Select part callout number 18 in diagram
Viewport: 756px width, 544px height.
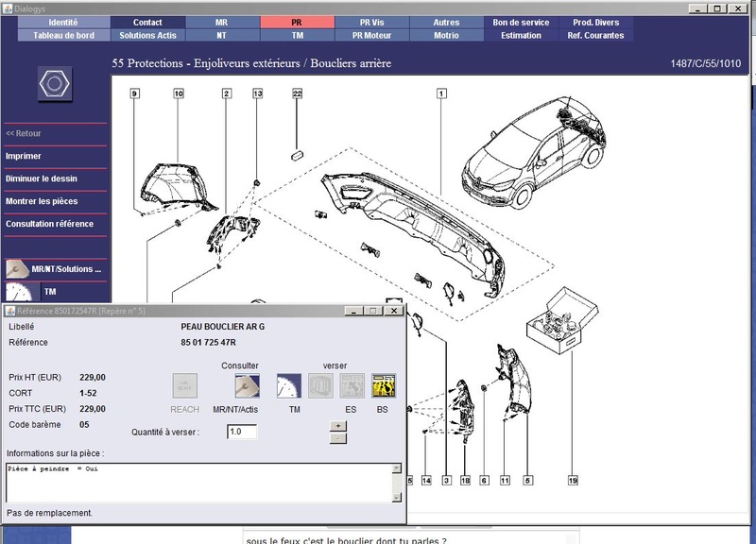pyautogui.click(x=465, y=481)
